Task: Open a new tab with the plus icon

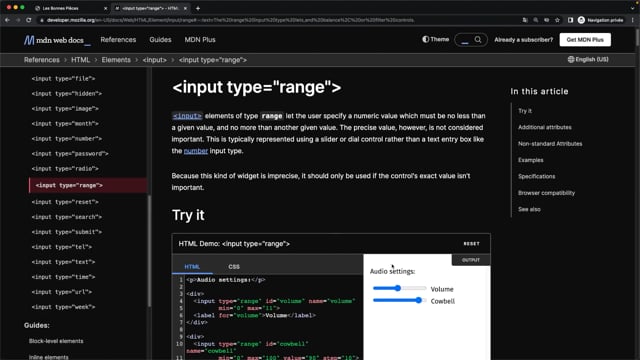Action: [198, 8]
